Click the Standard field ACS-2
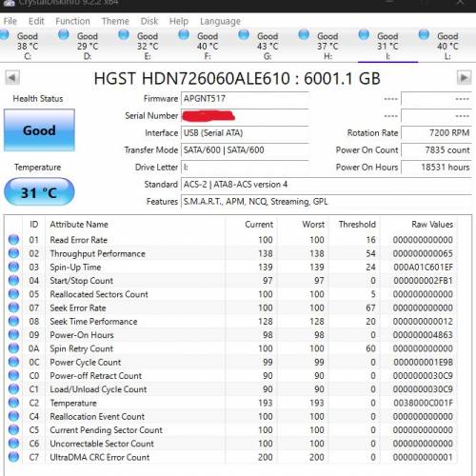Image resolution: width=476 pixels, height=476 pixels. pyautogui.click(x=327, y=185)
